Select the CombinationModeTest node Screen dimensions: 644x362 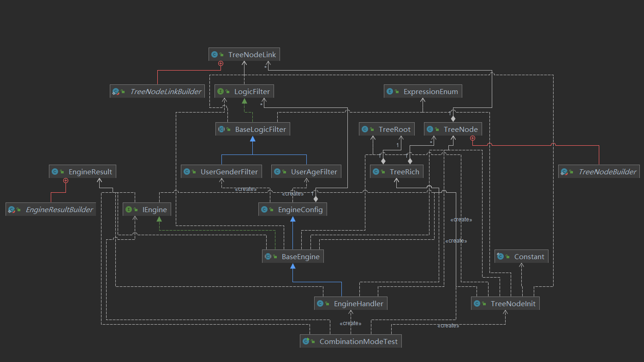pyautogui.click(x=351, y=341)
